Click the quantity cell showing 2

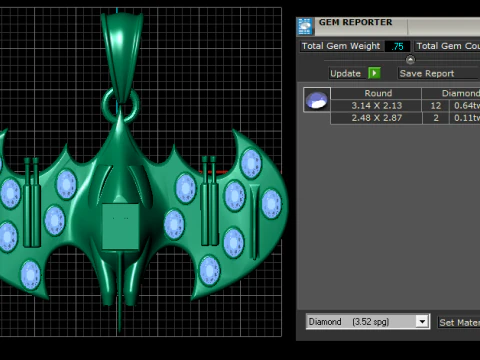pos(436,118)
